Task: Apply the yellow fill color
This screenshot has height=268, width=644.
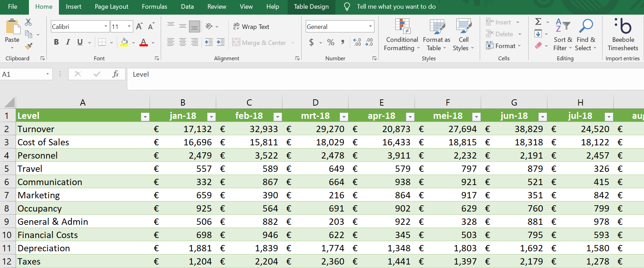Action: 124,43
